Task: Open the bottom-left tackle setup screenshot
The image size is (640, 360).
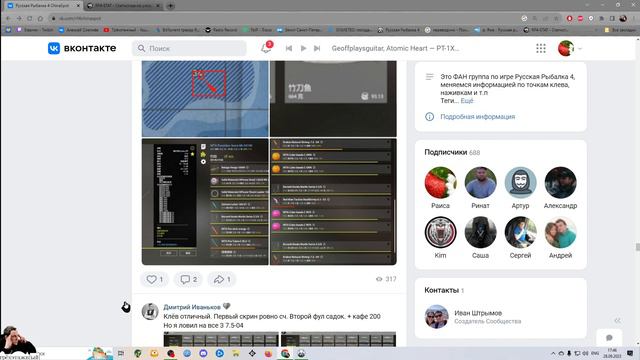Action: click(x=205, y=202)
